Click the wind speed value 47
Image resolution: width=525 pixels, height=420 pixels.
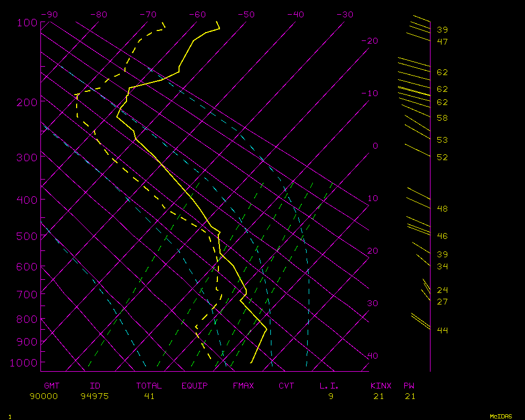442,41
